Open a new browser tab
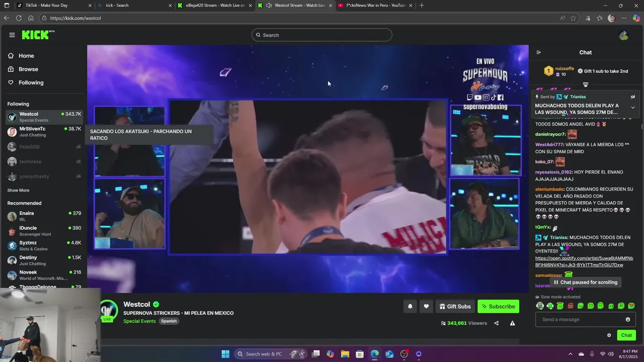This screenshot has height=362, width=644. 422,6
